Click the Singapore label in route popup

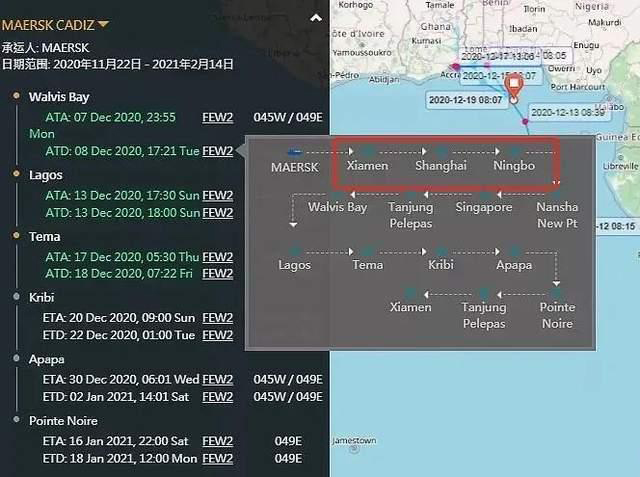(x=484, y=207)
